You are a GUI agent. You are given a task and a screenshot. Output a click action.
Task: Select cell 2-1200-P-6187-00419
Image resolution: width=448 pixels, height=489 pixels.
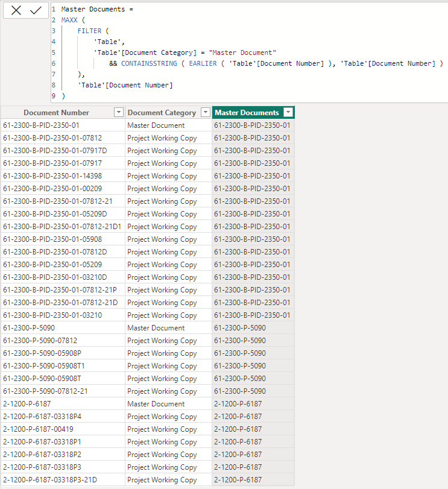(x=63, y=429)
